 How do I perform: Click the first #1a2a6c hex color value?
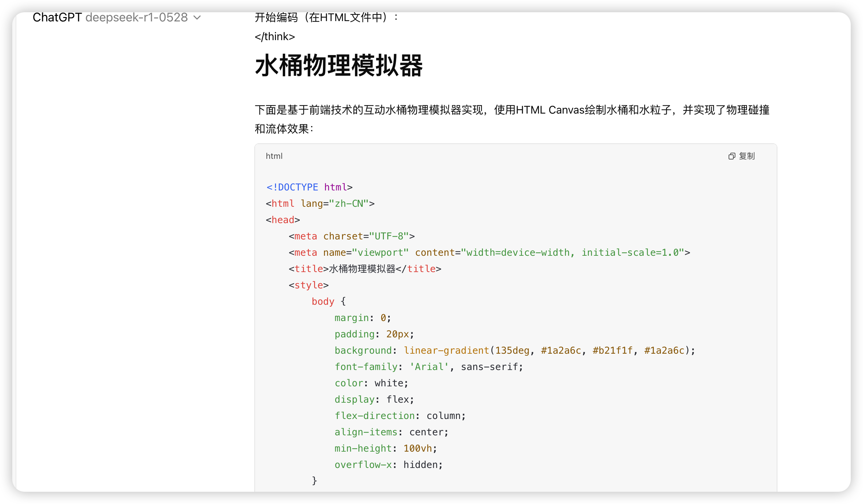coord(561,350)
